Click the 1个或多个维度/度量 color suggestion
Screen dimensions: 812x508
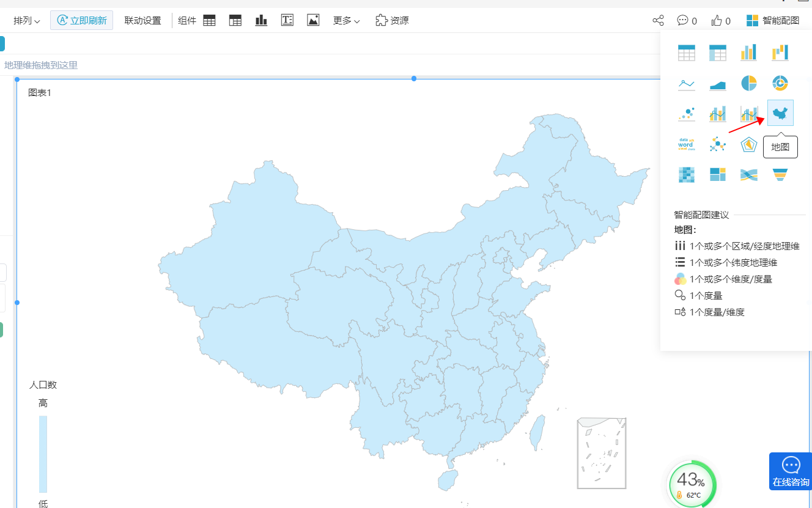click(x=723, y=279)
